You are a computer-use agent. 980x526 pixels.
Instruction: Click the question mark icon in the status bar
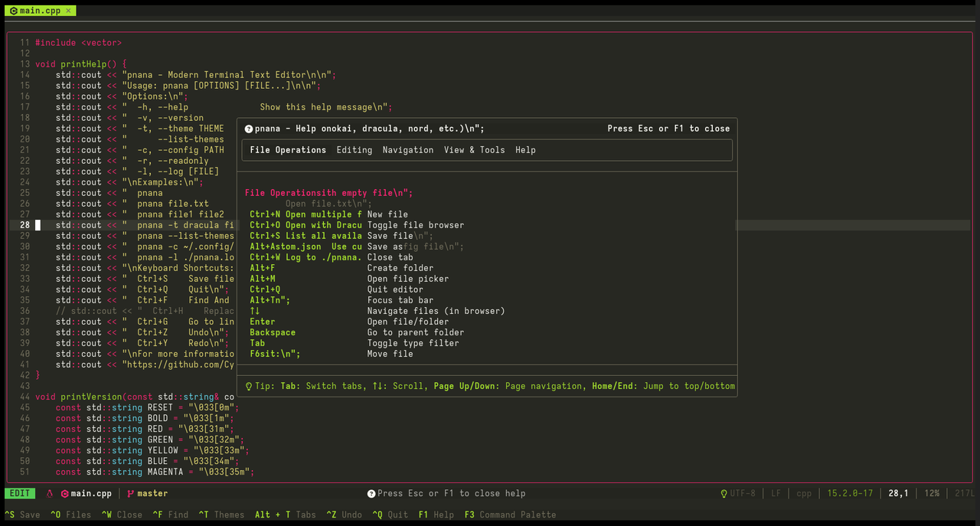(x=371, y=494)
